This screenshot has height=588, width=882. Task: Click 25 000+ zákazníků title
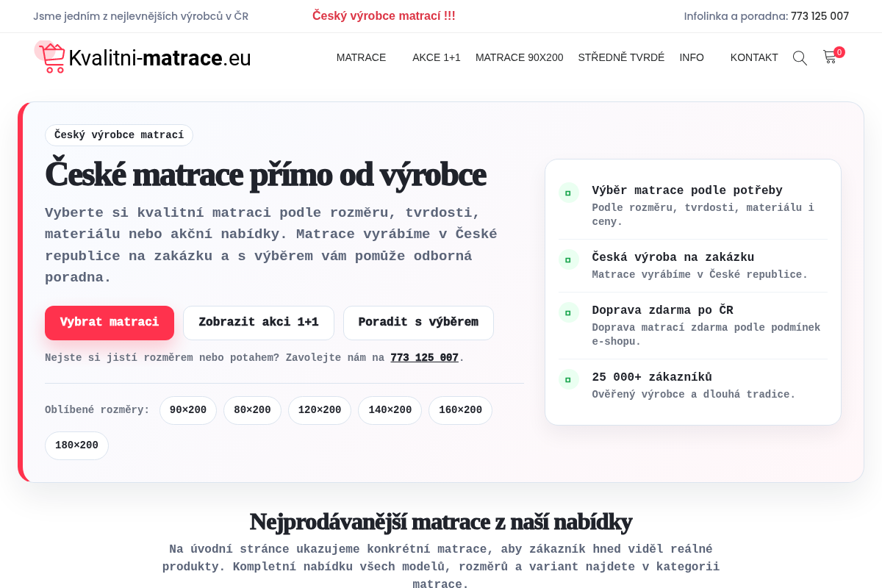pos(652,377)
